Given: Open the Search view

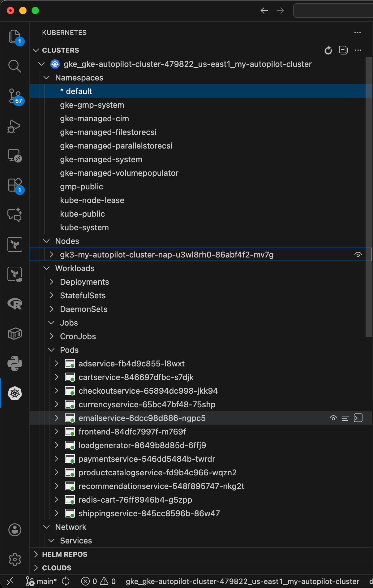Looking at the screenshot, I should (x=15, y=66).
